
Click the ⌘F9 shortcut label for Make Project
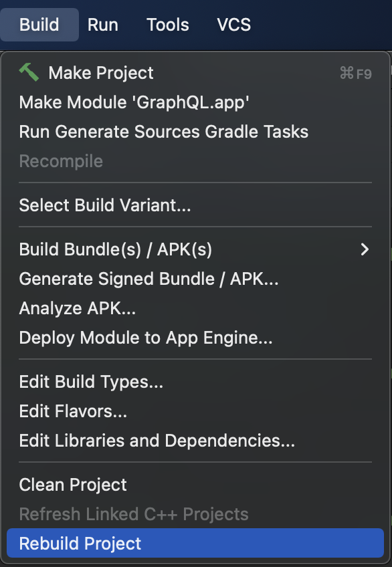[356, 74]
